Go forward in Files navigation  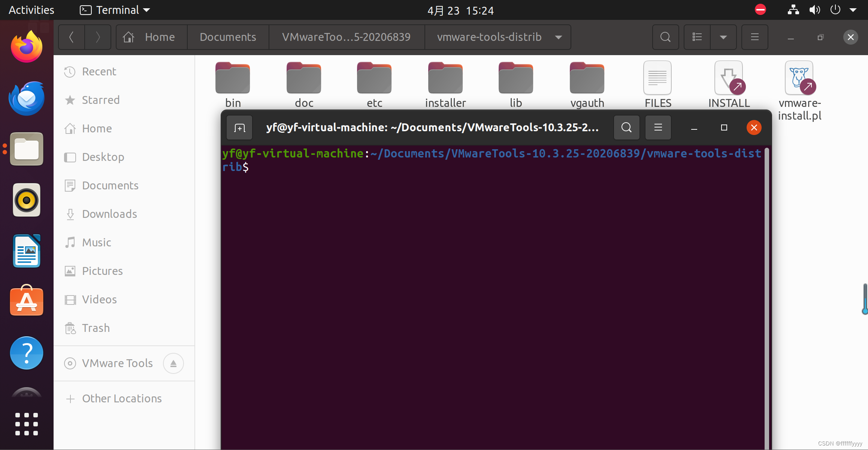click(x=98, y=37)
